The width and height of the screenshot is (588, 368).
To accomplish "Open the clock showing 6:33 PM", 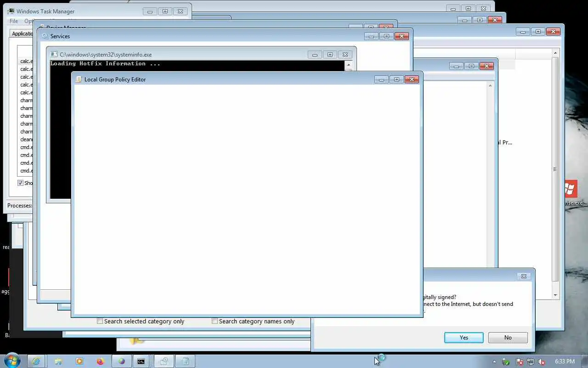I will click(x=565, y=362).
